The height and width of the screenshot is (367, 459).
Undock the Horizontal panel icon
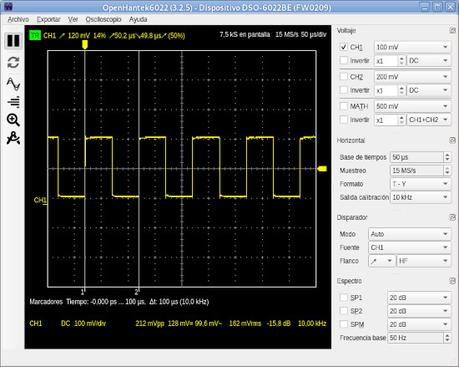[452, 140]
